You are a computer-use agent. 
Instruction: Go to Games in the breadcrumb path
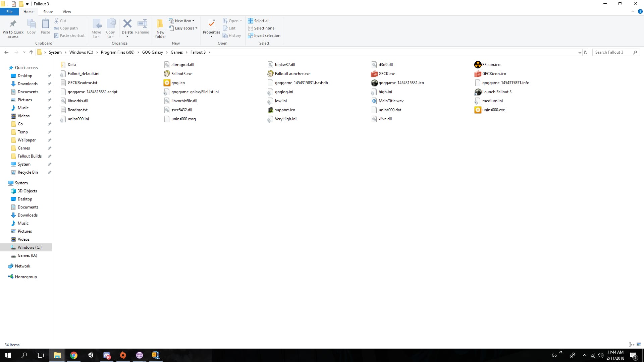[x=176, y=52]
